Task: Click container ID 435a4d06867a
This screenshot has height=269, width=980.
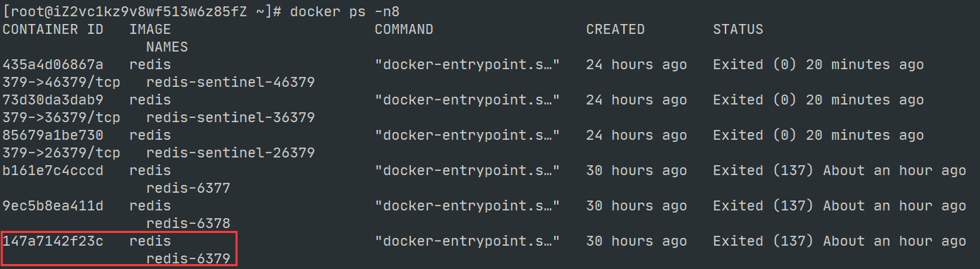Action: pos(53,65)
